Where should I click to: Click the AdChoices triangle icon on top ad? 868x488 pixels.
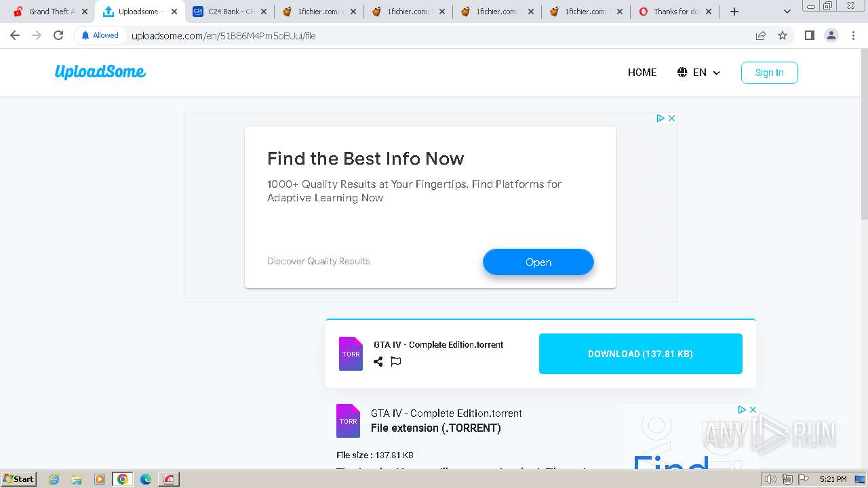coord(660,118)
